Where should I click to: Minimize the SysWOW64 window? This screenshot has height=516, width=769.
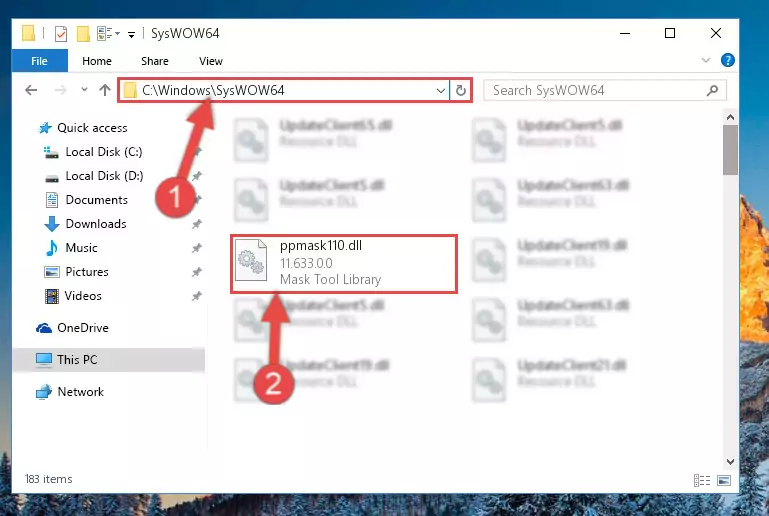625,33
